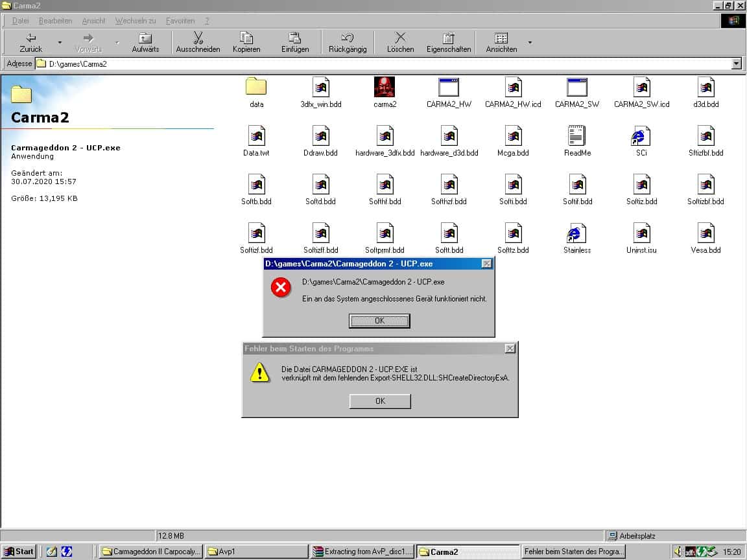Image resolution: width=747 pixels, height=560 pixels.
Task: Close the UCP.exe error dialog
Action: (x=486, y=263)
